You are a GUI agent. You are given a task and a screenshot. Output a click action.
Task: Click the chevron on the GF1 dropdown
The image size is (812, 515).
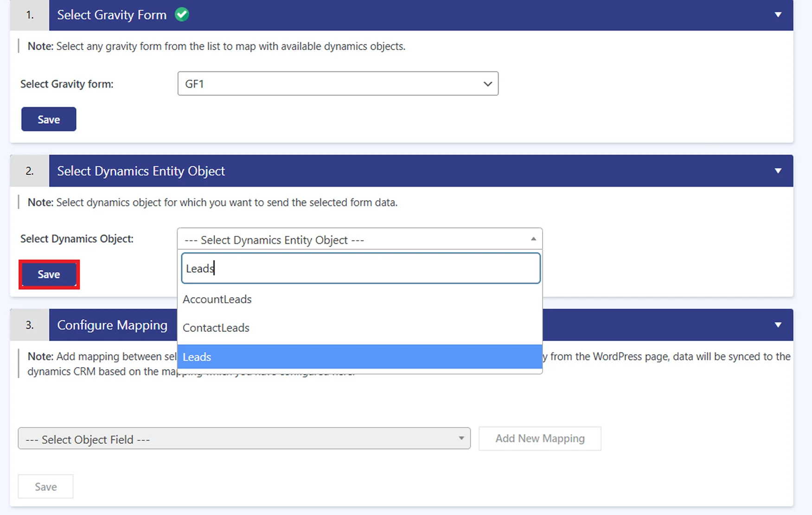[x=487, y=84]
